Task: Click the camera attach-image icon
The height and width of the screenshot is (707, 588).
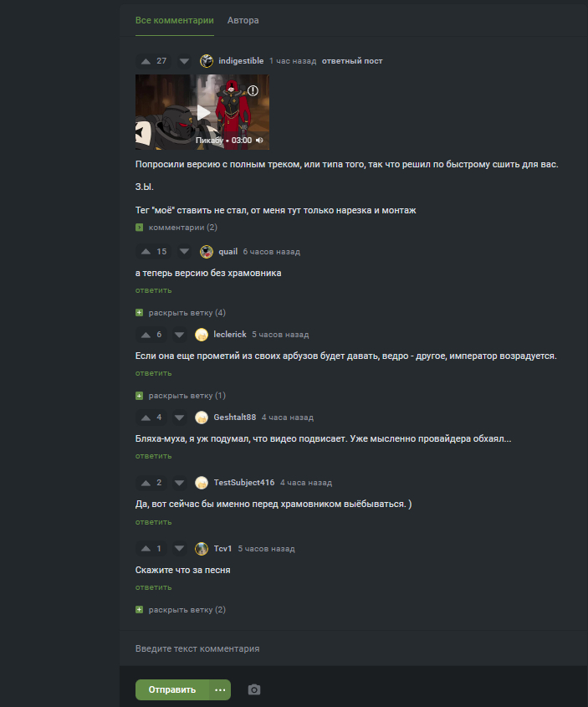Action: pyautogui.click(x=254, y=690)
